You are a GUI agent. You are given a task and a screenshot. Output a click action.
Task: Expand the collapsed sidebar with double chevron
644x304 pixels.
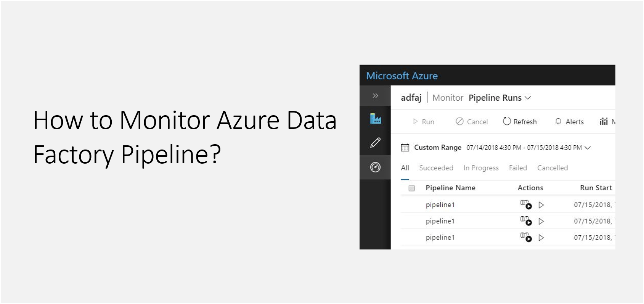pos(376,95)
